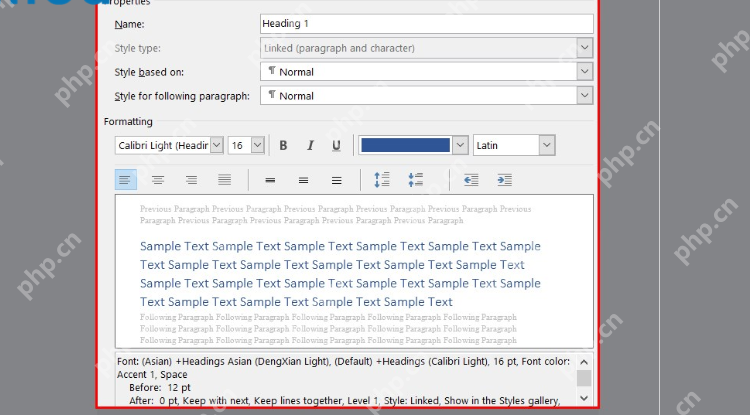Select justify alignment icon
The width and height of the screenshot is (750, 415).
click(224, 180)
